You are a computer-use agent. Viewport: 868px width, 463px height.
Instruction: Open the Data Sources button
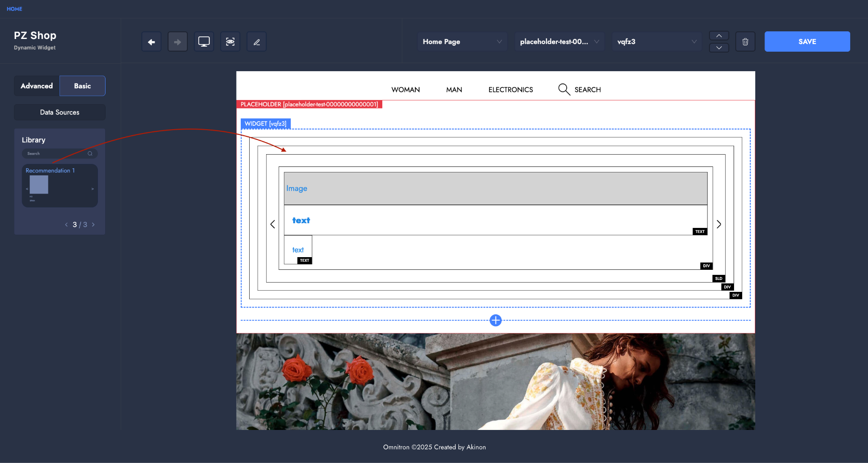point(59,112)
